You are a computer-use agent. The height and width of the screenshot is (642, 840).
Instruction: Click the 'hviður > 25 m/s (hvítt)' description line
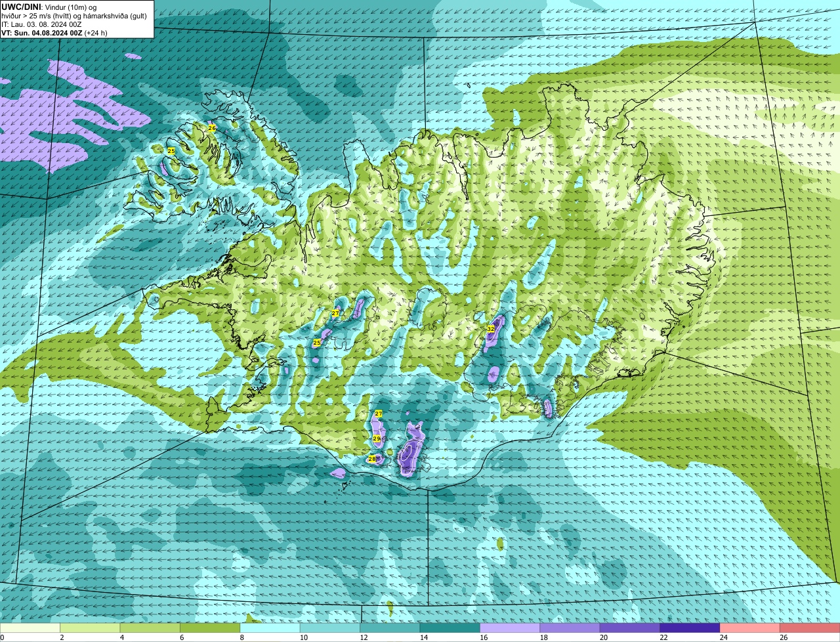click(74, 16)
